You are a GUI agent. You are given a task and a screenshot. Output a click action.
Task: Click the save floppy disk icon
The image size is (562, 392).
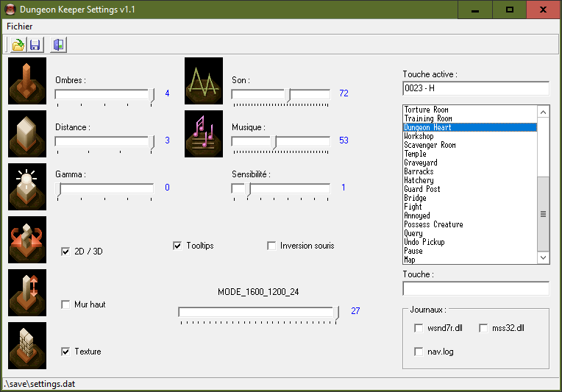pos(35,45)
